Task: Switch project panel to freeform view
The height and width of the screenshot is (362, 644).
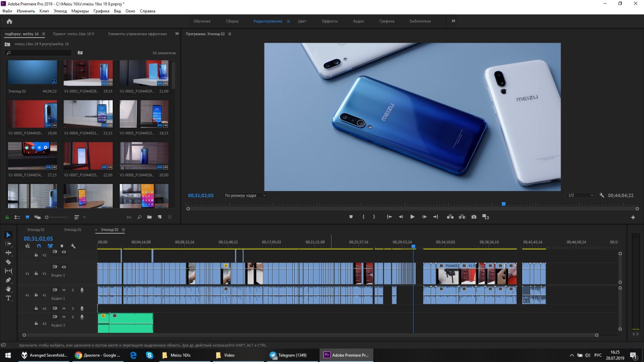Action: [x=37, y=217]
